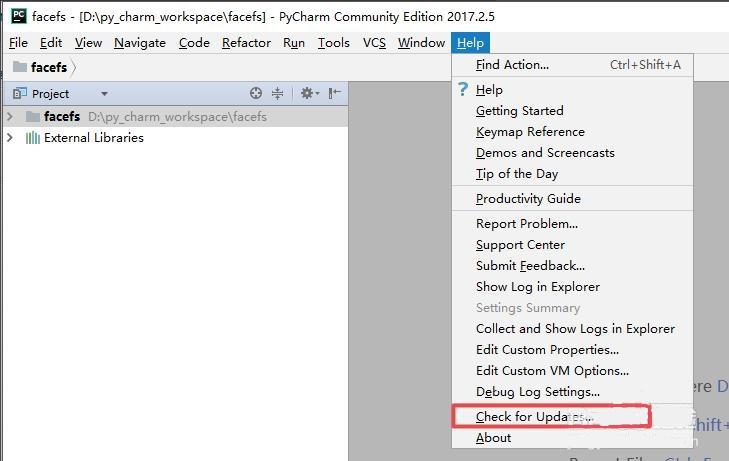Click the question mark icon beside Help

point(463,89)
